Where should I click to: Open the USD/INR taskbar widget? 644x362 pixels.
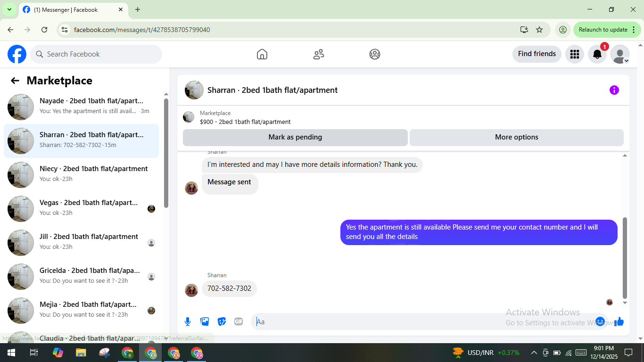(486, 353)
